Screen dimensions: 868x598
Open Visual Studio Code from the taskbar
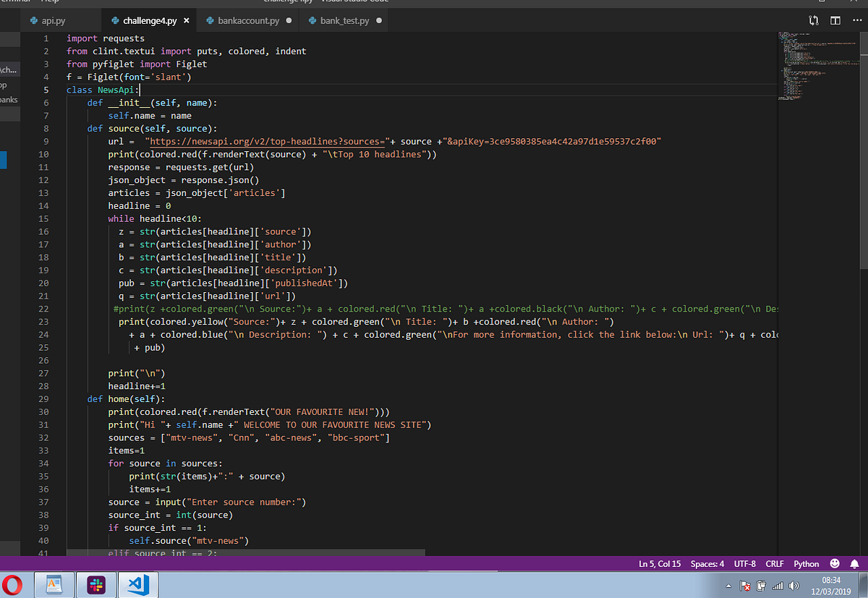click(x=137, y=585)
